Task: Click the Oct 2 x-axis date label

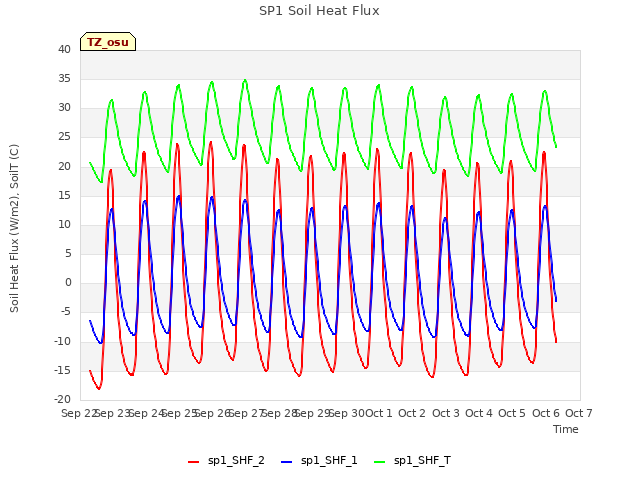Action: (412, 413)
